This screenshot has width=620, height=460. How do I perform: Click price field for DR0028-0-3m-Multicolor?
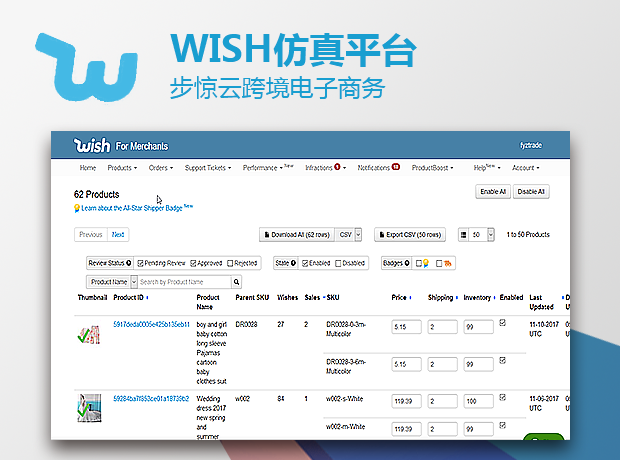(x=406, y=327)
